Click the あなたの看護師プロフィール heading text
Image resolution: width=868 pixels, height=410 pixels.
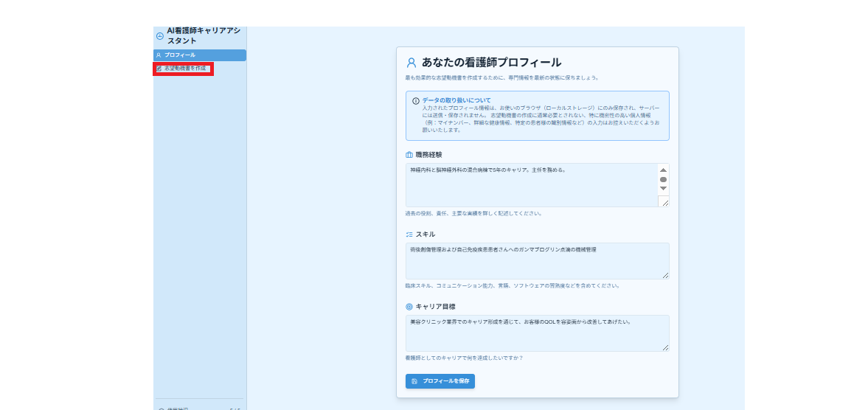pos(492,63)
